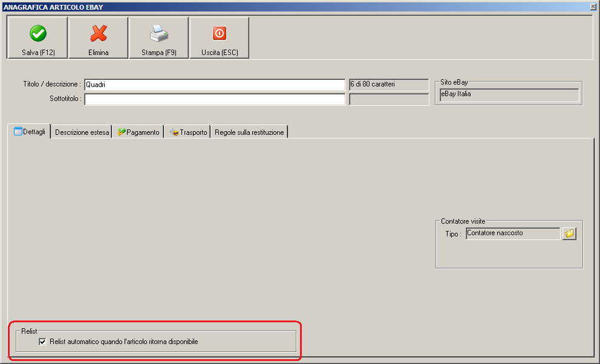Open the Pagamento tab
The height and width of the screenshot is (364, 600).
(x=138, y=132)
